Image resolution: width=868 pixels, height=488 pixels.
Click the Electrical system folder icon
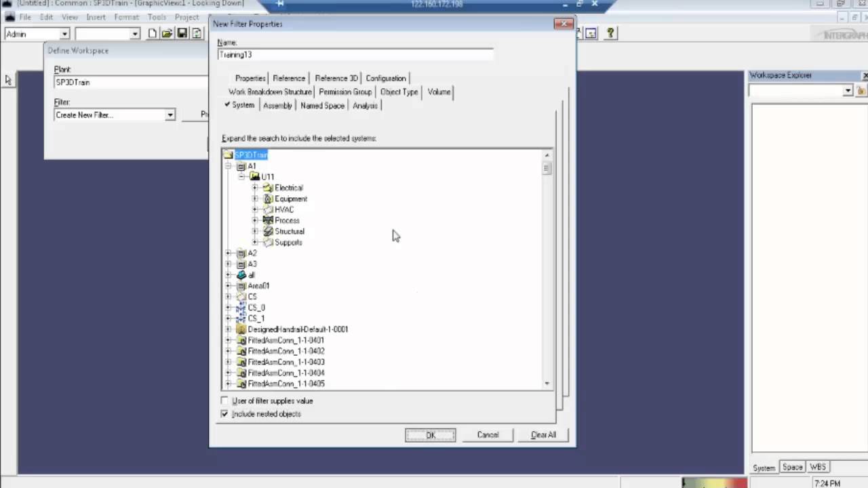click(268, 188)
